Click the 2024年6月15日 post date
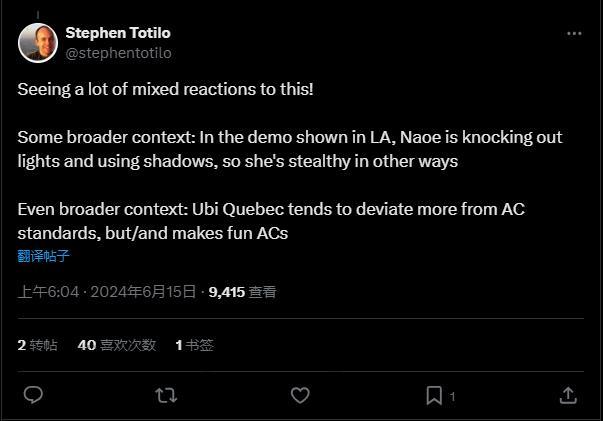This screenshot has height=421, width=603. click(x=147, y=292)
